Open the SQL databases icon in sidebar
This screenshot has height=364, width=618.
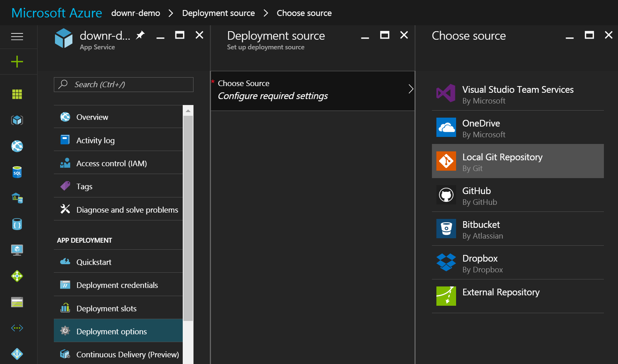click(x=17, y=172)
